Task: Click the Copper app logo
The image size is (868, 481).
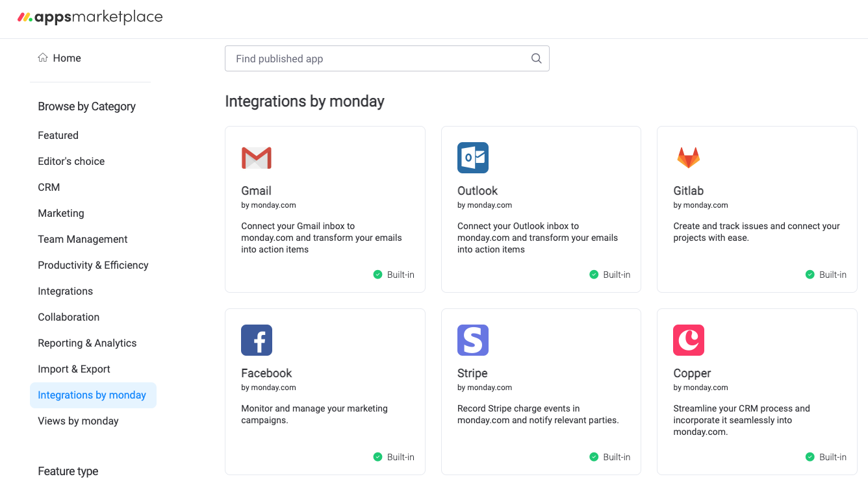Action: pos(689,340)
